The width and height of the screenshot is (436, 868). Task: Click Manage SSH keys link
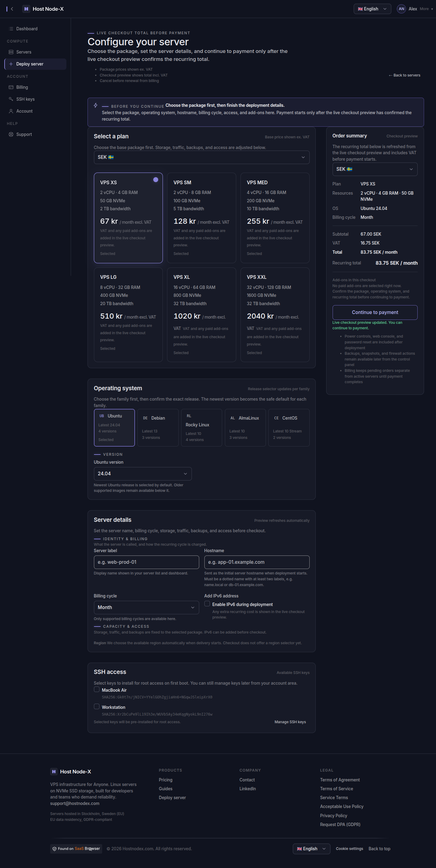click(x=290, y=722)
